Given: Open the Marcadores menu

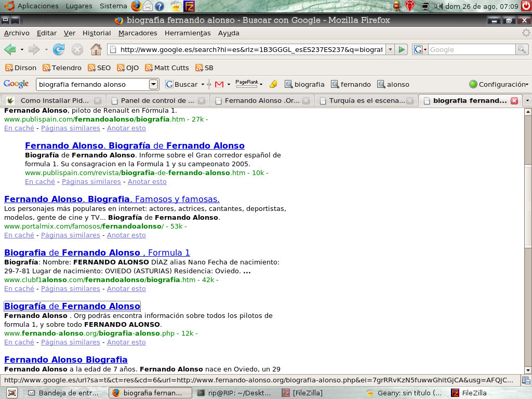Looking at the screenshot, I should (x=138, y=33).
